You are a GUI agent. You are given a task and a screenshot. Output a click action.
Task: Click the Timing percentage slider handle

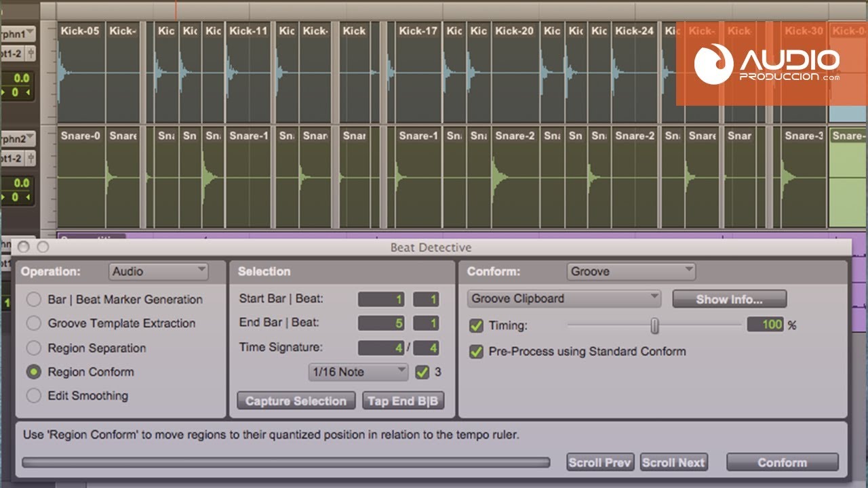(654, 326)
